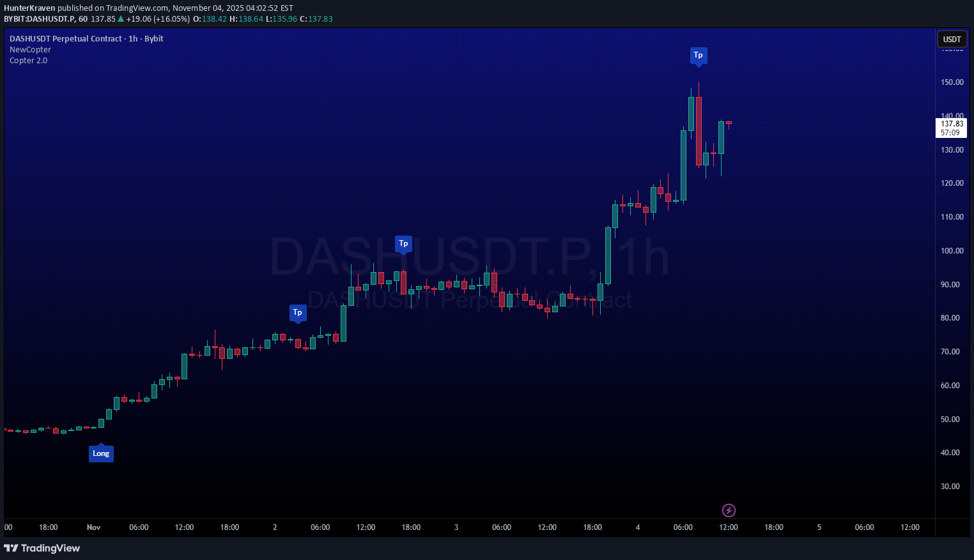Click the TradingView logo in bottom left
974x560 pixels.
pyautogui.click(x=42, y=548)
